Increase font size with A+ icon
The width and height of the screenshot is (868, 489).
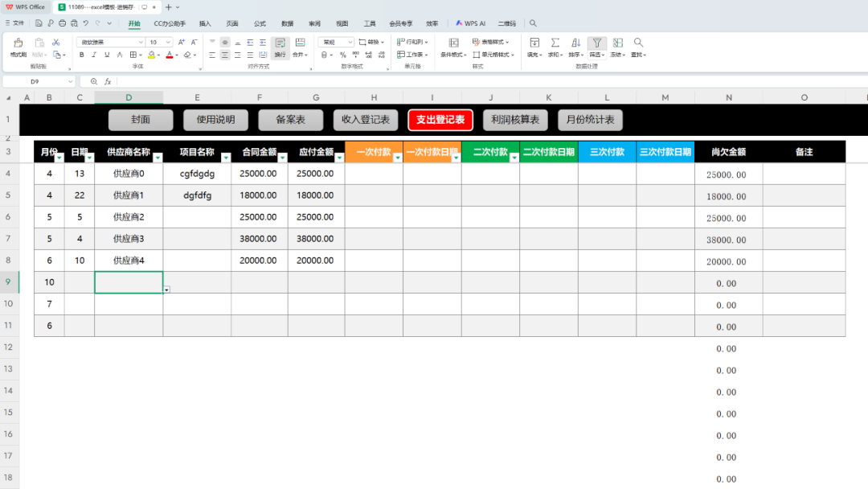181,42
